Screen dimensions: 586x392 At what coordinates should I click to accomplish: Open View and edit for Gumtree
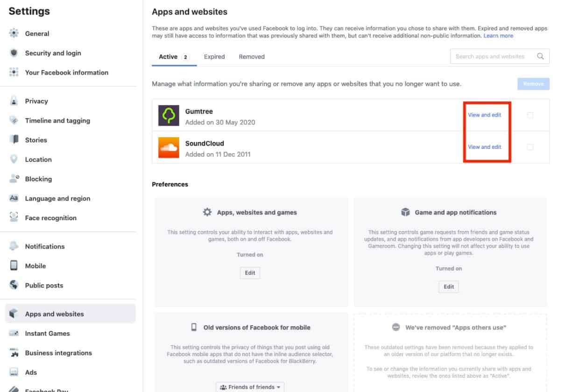pyautogui.click(x=484, y=115)
